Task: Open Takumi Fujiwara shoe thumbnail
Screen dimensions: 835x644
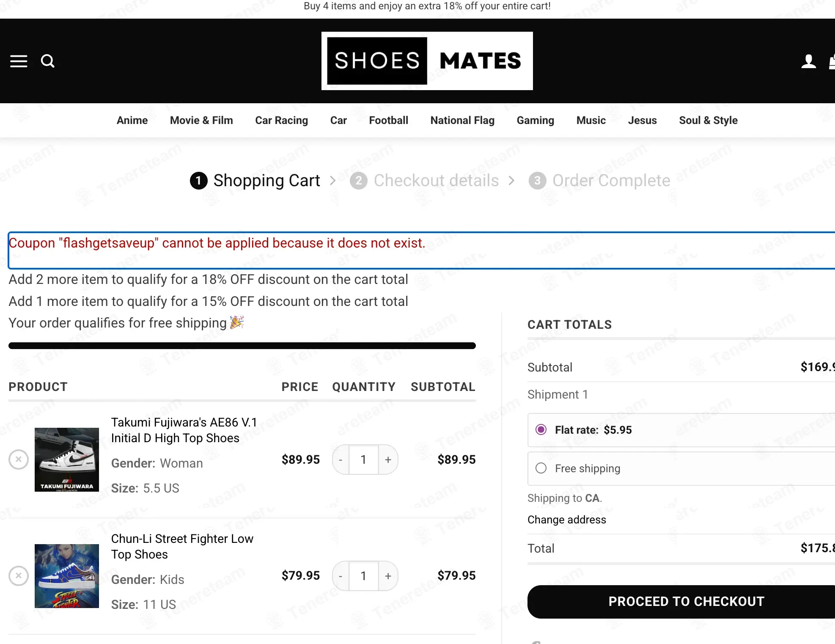Action: [67, 460]
